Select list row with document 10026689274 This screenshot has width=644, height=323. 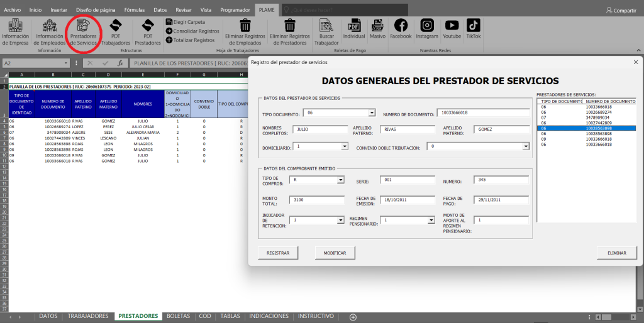587,112
